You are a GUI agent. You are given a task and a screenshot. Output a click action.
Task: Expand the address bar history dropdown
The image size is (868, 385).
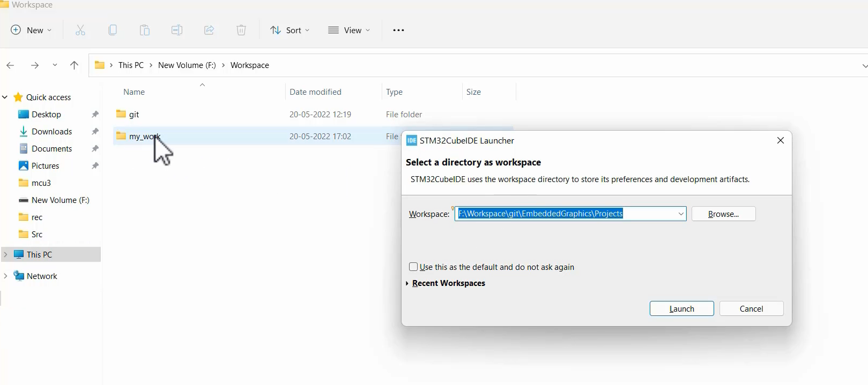(864, 66)
